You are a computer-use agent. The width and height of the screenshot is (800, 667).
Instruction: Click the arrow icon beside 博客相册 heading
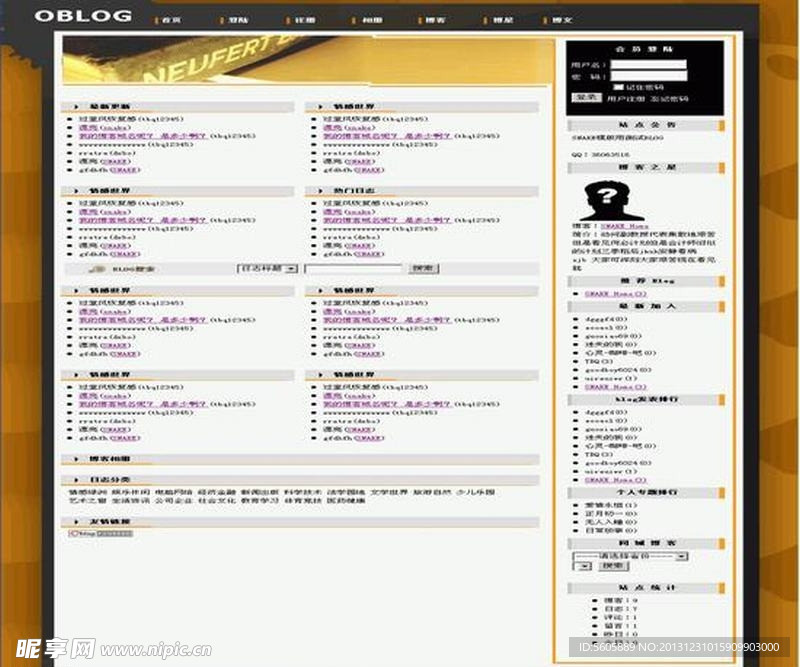(76, 459)
